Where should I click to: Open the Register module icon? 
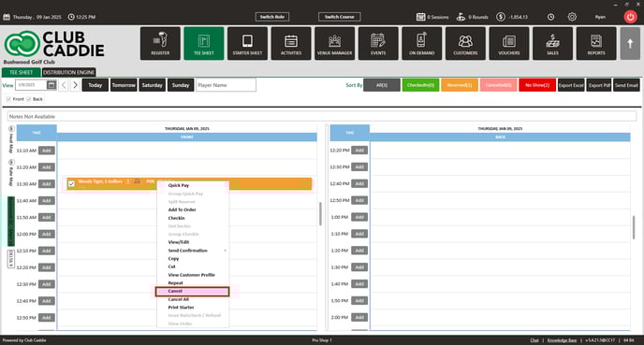160,44
